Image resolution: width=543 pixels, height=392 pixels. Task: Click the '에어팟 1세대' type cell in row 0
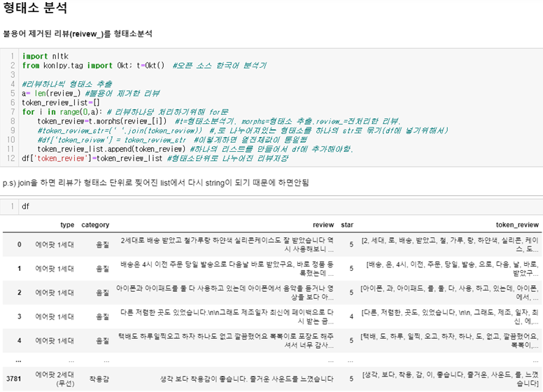(55, 244)
